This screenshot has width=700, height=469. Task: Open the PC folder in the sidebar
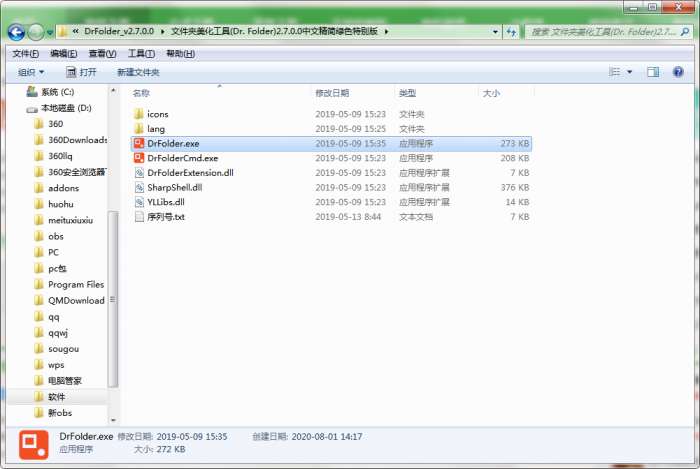[47, 253]
